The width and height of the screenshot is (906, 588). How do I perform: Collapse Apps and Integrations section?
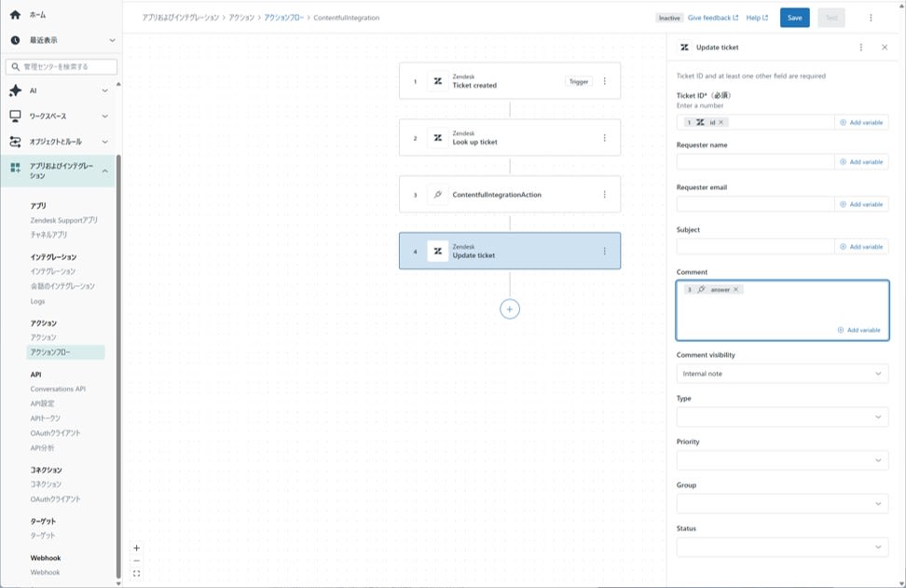[x=104, y=171]
